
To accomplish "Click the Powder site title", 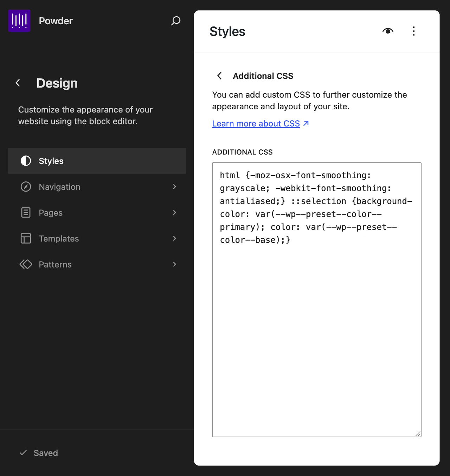I will 56,21.
